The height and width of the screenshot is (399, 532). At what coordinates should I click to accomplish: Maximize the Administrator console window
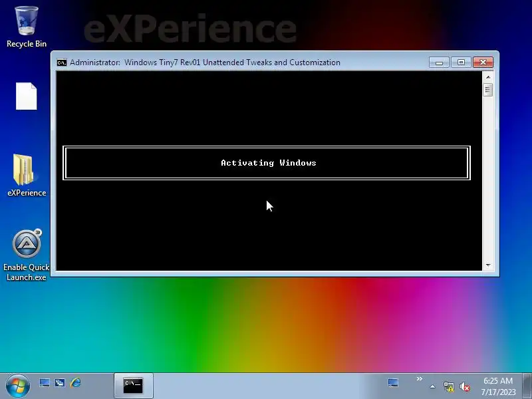(461, 63)
